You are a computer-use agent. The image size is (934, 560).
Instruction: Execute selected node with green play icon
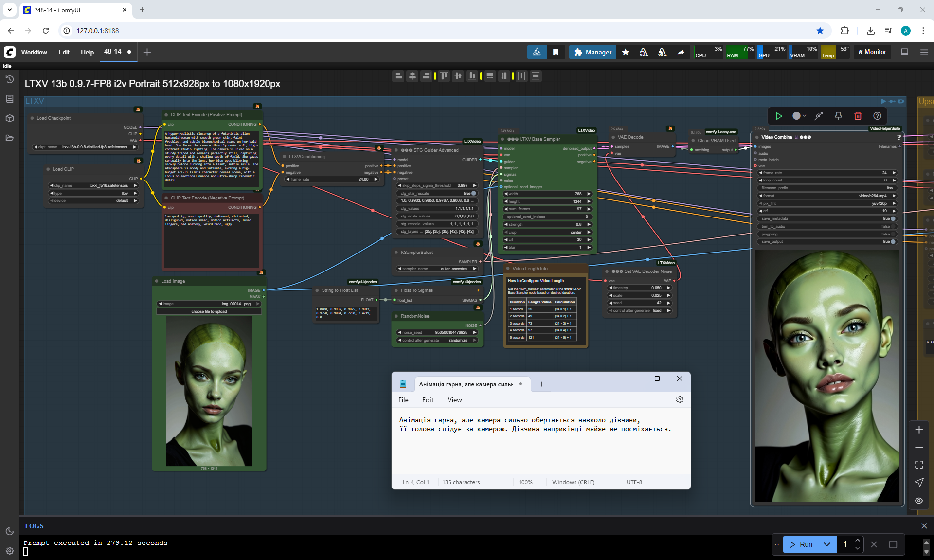[x=779, y=116]
